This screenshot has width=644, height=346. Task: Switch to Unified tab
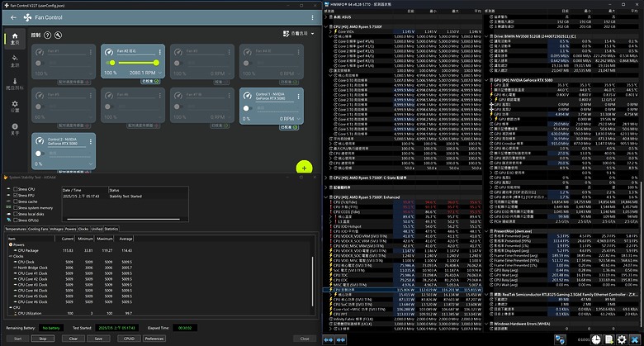tap(97, 229)
